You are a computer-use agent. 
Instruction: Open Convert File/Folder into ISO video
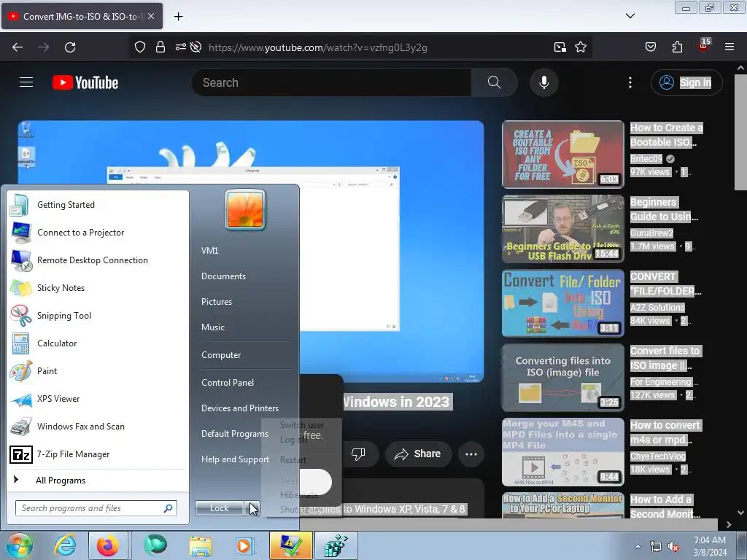(563, 303)
